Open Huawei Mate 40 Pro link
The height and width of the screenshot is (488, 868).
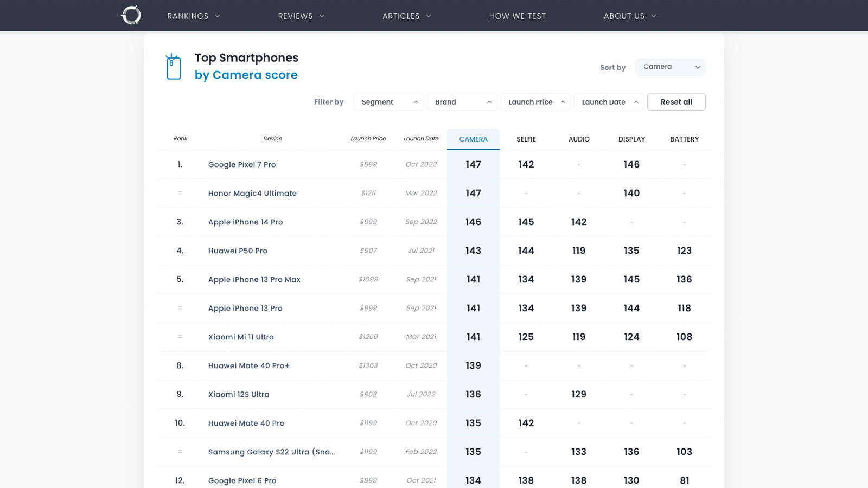246,423
